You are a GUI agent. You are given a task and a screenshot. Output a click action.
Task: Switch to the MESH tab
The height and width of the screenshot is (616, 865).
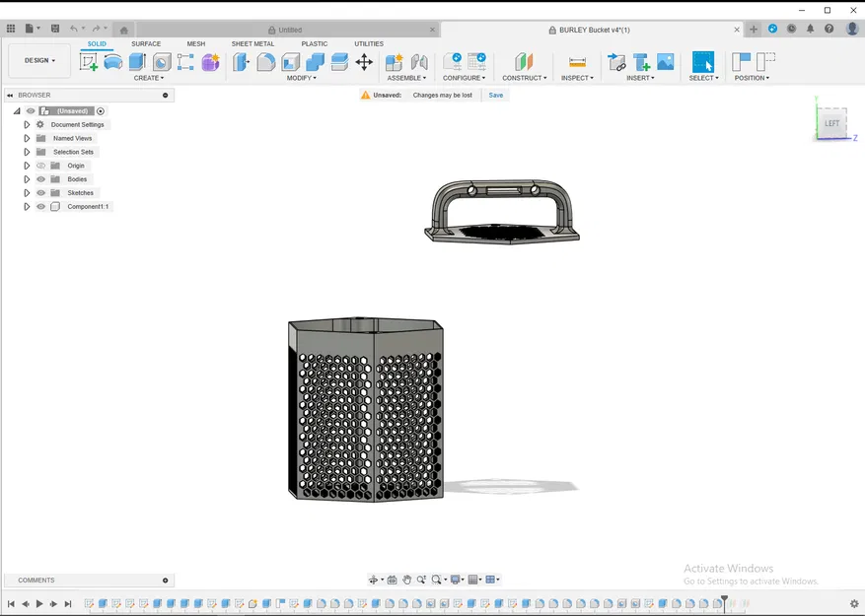click(196, 43)
